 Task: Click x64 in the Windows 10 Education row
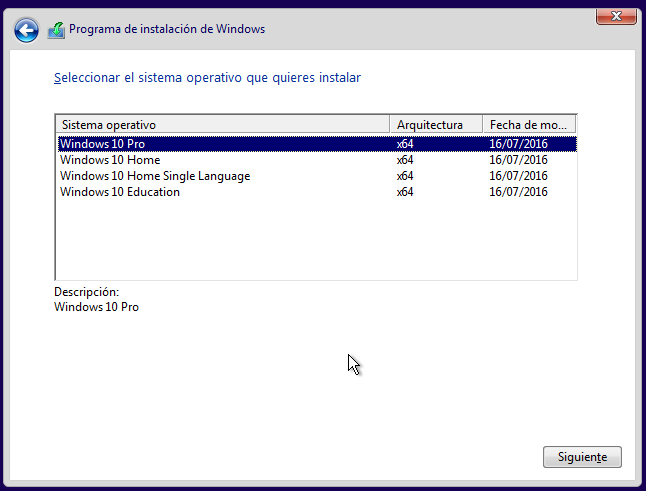(x=405, y=192)
